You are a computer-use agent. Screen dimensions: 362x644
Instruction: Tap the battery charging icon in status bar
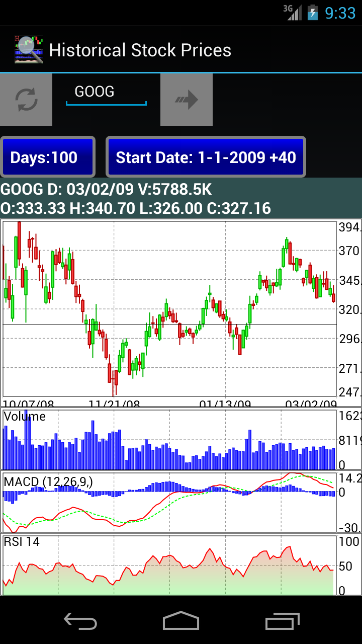coord(313,12)
